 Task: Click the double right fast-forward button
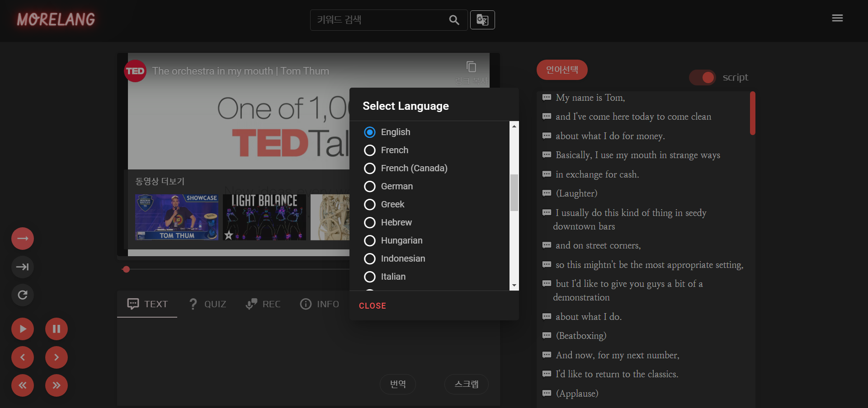pyautogui.click(x=57, y=385)
